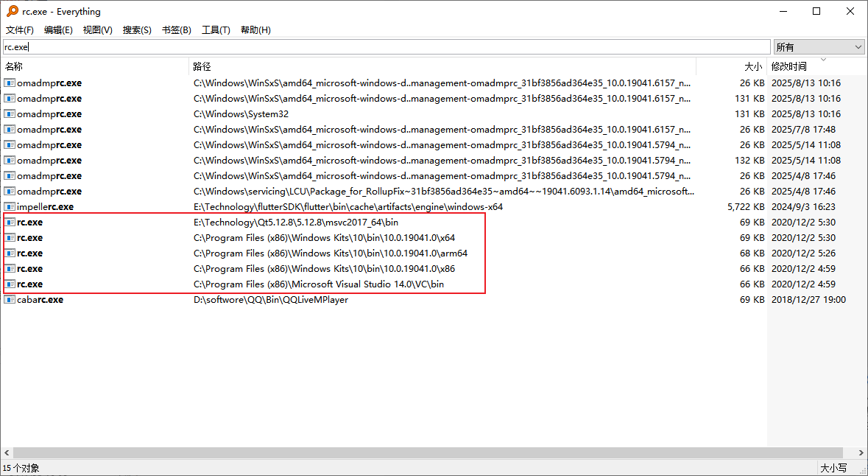Screen dimensions: 868x476
Task: Click the D:\softwore\QQ\Bin\QQLiveMPlayer path
Action: tap(271, 300)
